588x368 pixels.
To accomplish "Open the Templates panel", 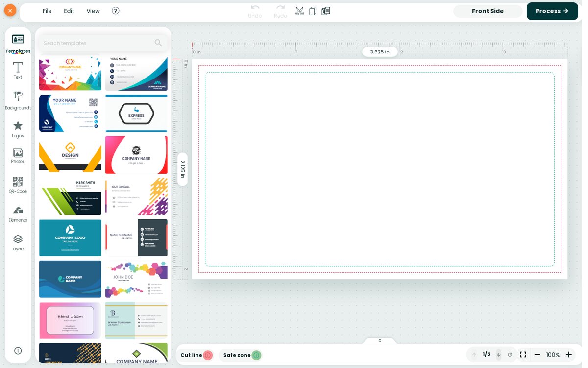I will click(x=18, y=43).
